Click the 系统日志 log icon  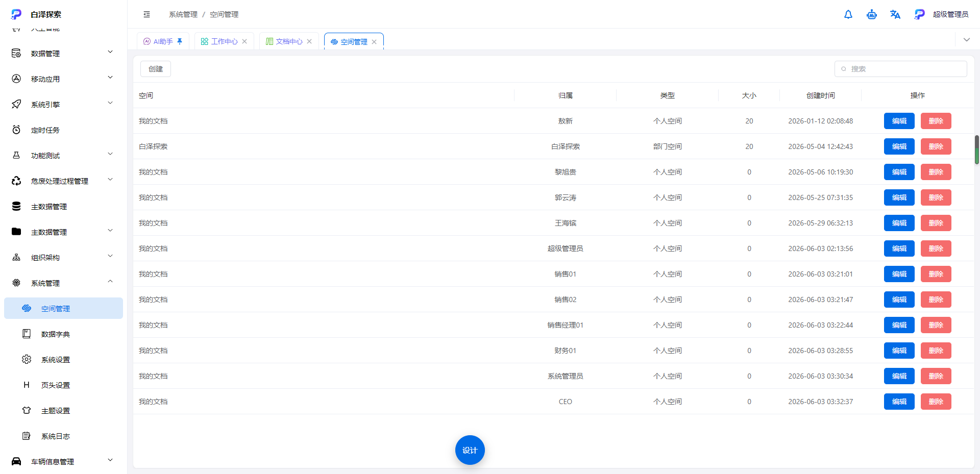tap(27, 436)
